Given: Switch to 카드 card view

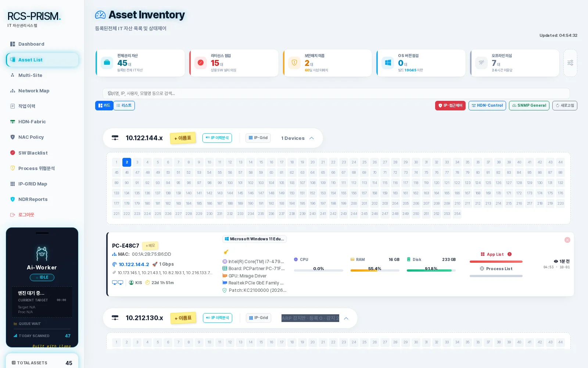Looking at the screenshot, I should tap(104, 106).
